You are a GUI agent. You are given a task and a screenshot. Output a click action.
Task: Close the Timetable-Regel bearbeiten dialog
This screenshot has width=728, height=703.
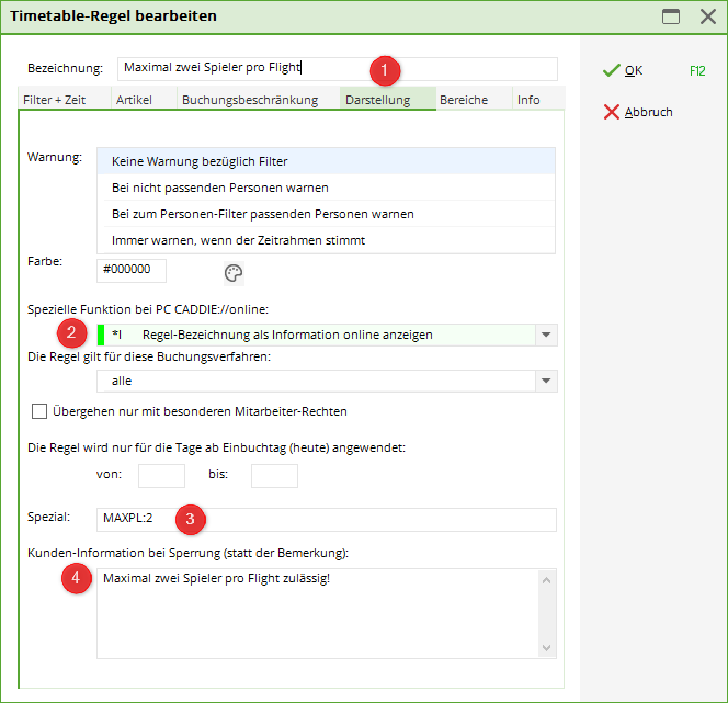[x=708, y=16]
